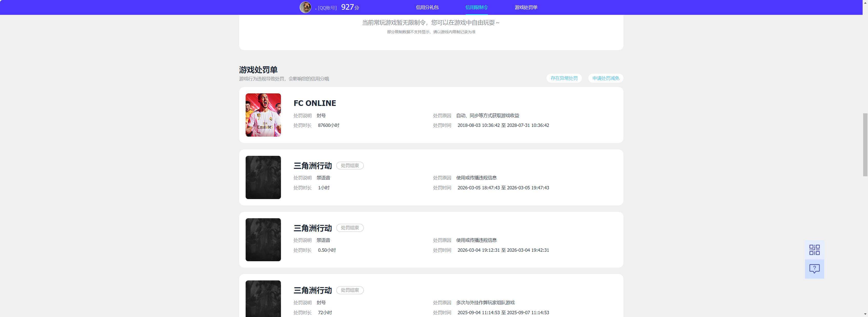Click the [QQ账号] account label
The image size is (868, 317).
pos(327,8)
